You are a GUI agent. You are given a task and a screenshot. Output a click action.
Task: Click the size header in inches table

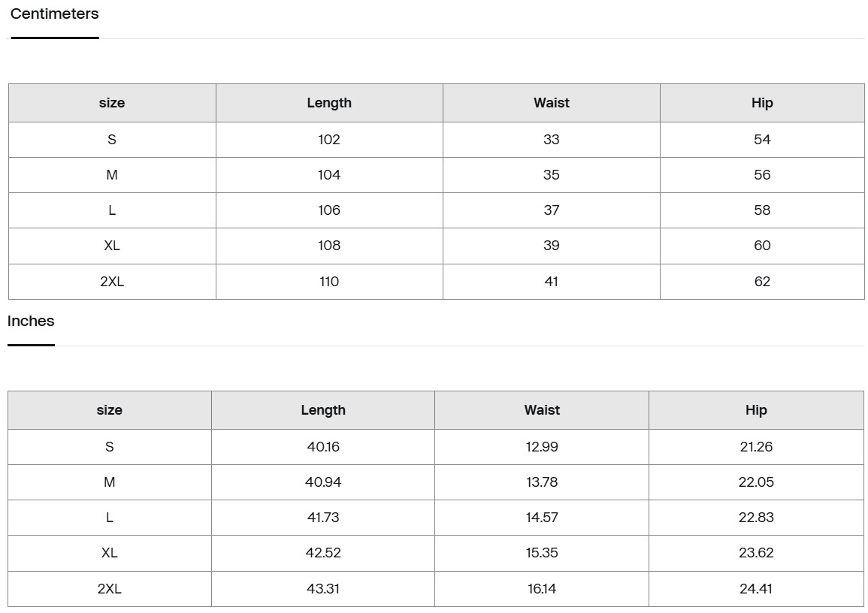tap(110, 410)
